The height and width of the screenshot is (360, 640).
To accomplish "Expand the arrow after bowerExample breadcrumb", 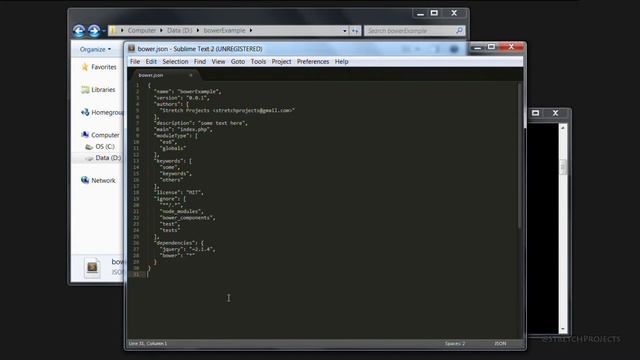I will [251, 30].
